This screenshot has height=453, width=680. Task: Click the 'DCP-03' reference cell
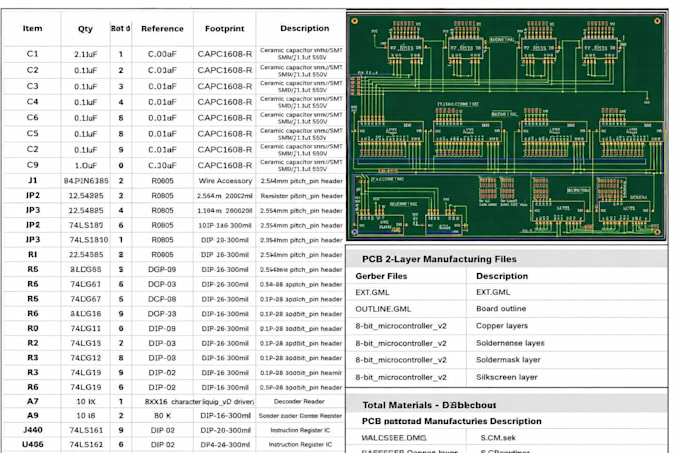162,284
